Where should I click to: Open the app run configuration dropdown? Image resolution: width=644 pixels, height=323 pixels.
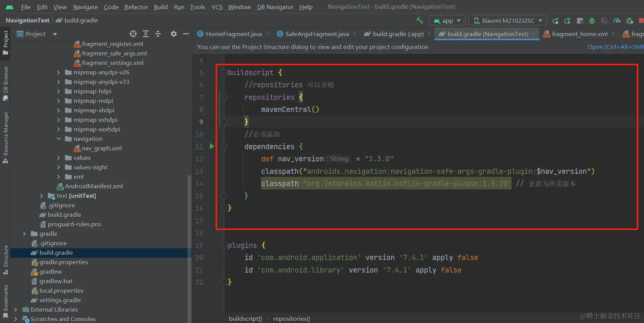447,21
